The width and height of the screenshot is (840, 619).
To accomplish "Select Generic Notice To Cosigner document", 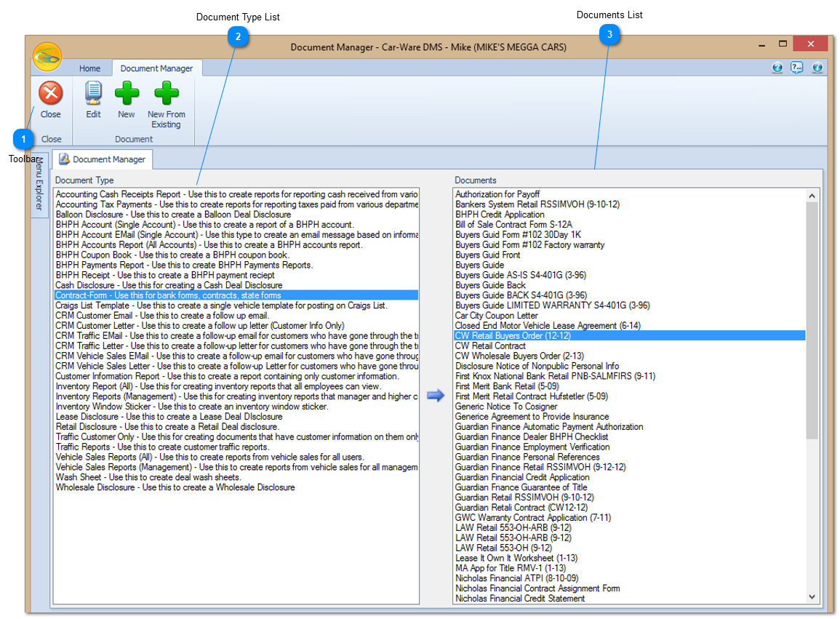I will tap(630, 407).
